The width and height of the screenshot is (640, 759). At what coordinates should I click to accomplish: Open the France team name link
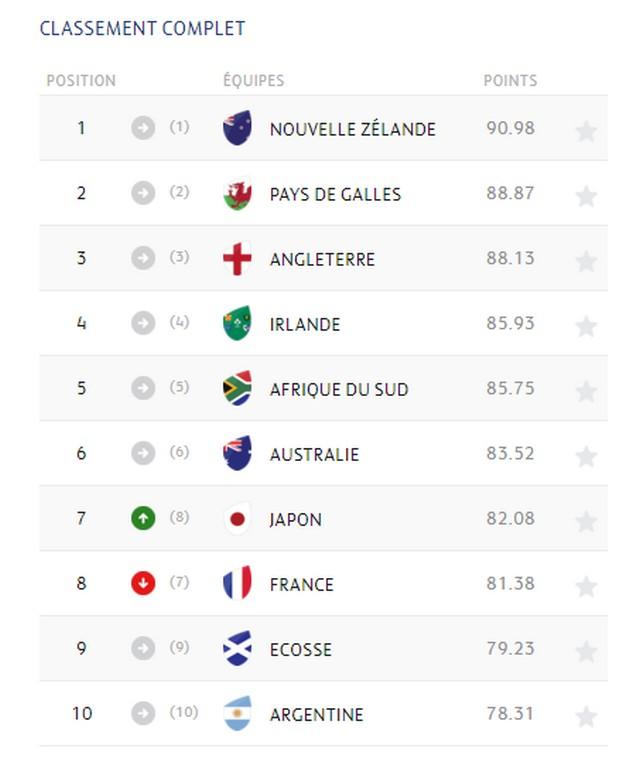tap(302, 585)
